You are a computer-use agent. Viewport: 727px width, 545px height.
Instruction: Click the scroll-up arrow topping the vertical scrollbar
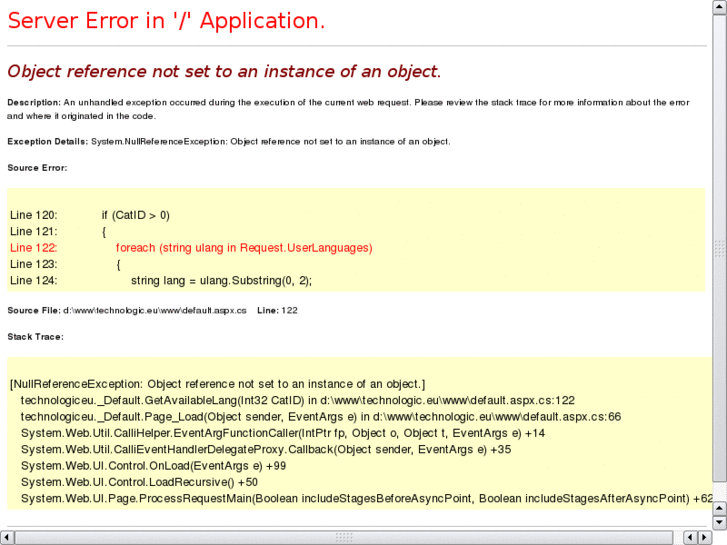click(x=720, y=7)
